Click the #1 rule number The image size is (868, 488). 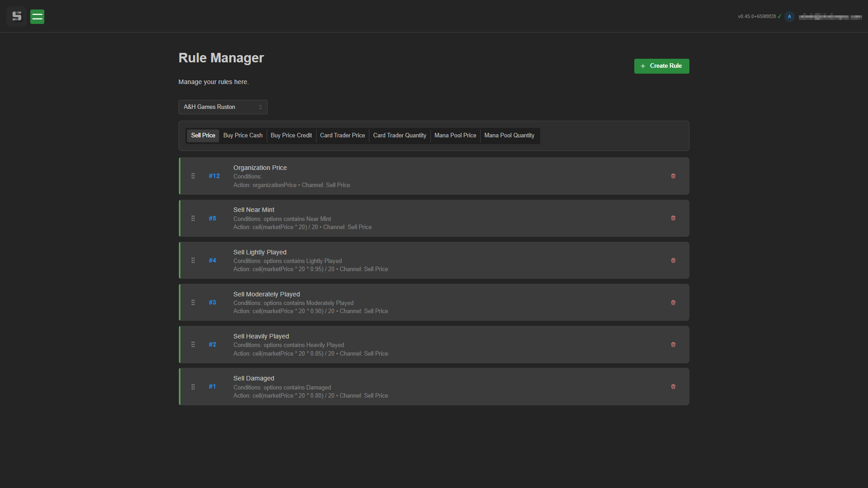212,387
